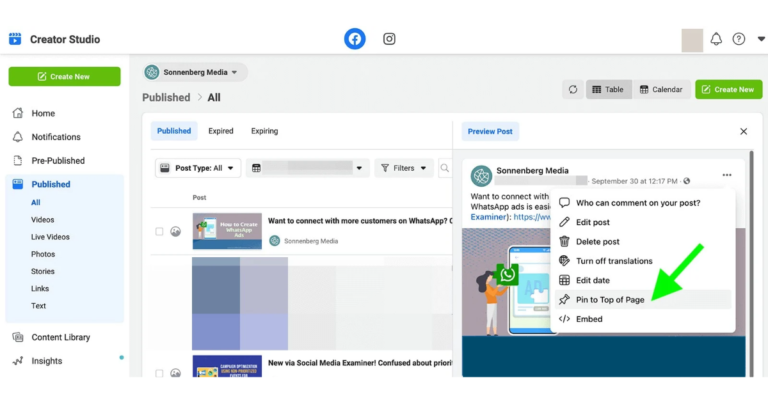768x403 pixels.
Task: Click the profile avatar in top bar
Action: point(692,40)
